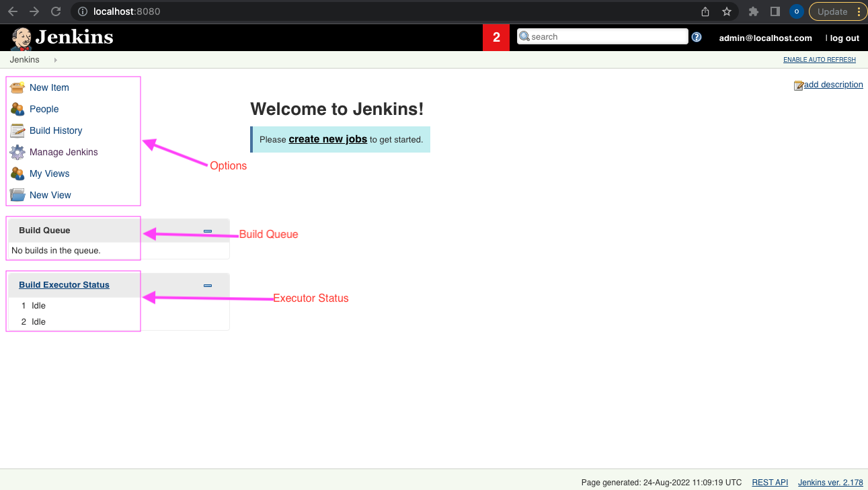Select the People icon in sidebar
The height and width of the screenshot is (490, 868).
17,109
